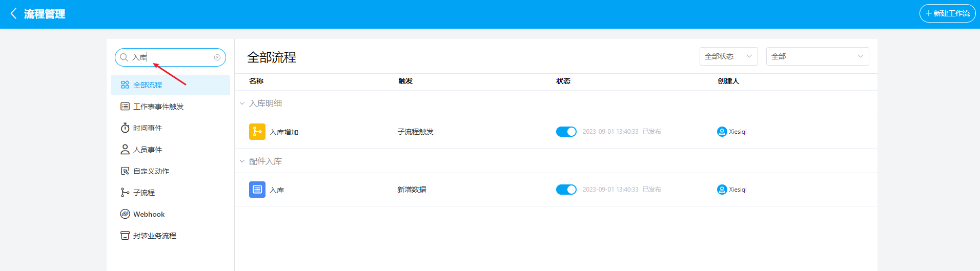The height and width of the screenshot is (271, 980).
Task: Toggle off the 入库增加 workflow switch
Action: 566,132
